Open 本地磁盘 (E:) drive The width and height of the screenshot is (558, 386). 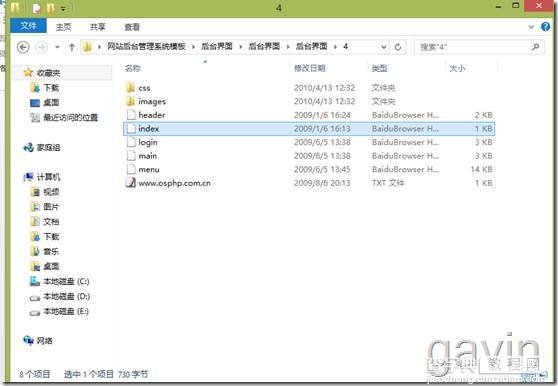point(66,312)
